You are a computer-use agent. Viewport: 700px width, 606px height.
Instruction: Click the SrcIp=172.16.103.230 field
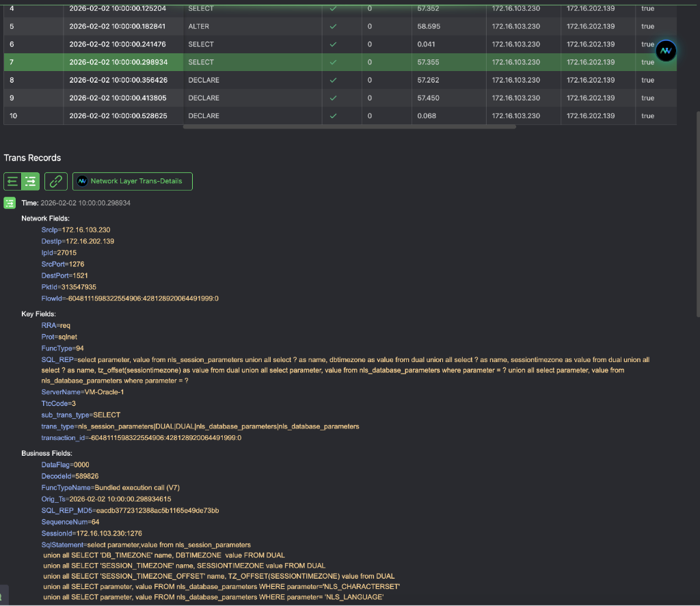pyautogui.click(x=76, y=230)
